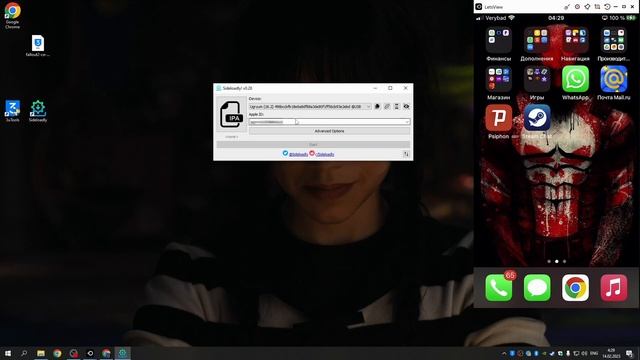
Task: Click the LetsView record icon
Action: [577, 7]
